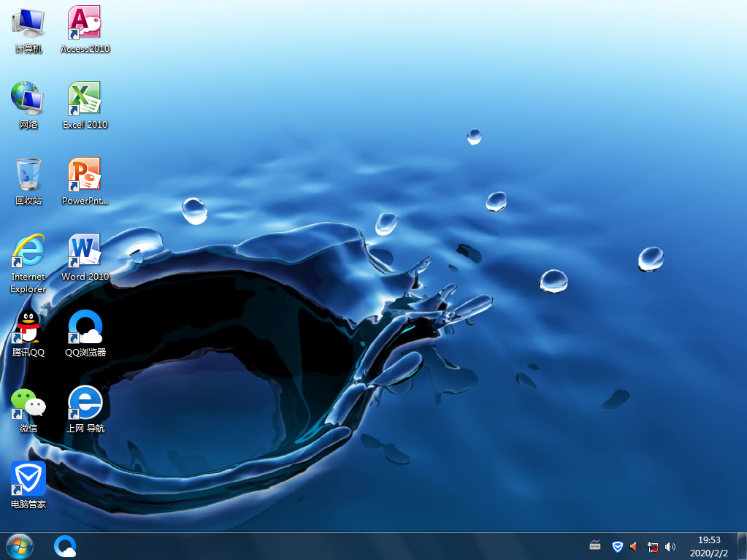The width and height of the screenshot is (747, 560).
Task: Open the blue shield tray icon
Action: tap(617, 546)
